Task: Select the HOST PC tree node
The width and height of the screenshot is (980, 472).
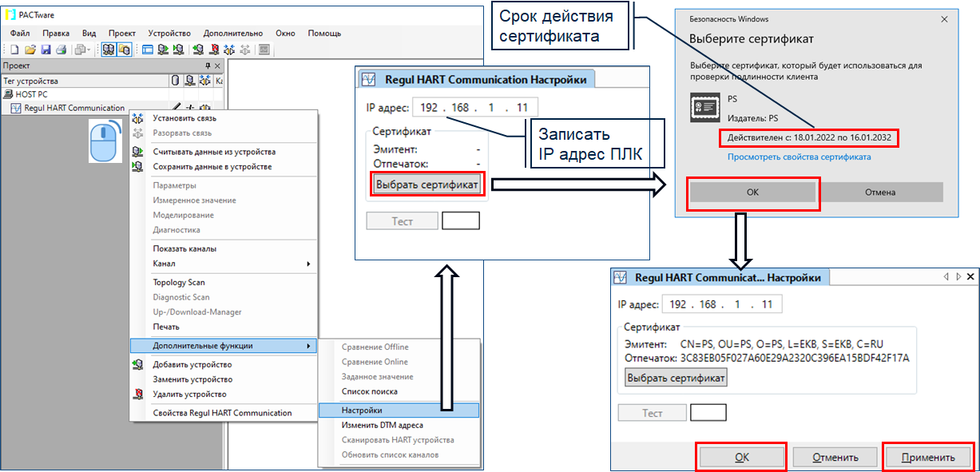Action: (x=31, y=94)
